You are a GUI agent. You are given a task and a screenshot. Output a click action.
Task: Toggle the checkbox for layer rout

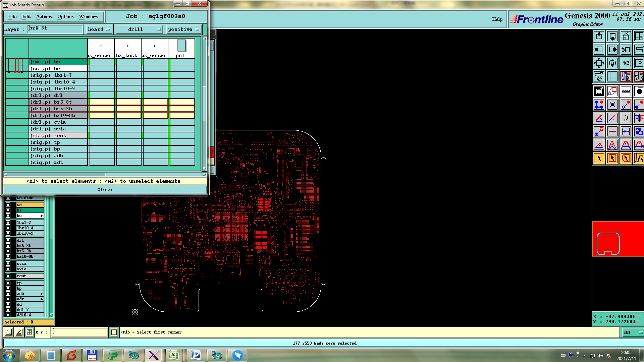click(8, 276)
